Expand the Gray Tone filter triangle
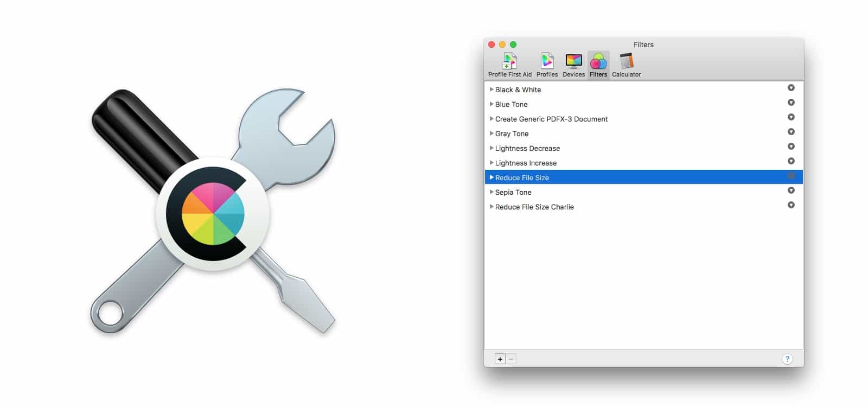Image resolution: width=868 pixels, height=407 pixels. tap(492, 133)
